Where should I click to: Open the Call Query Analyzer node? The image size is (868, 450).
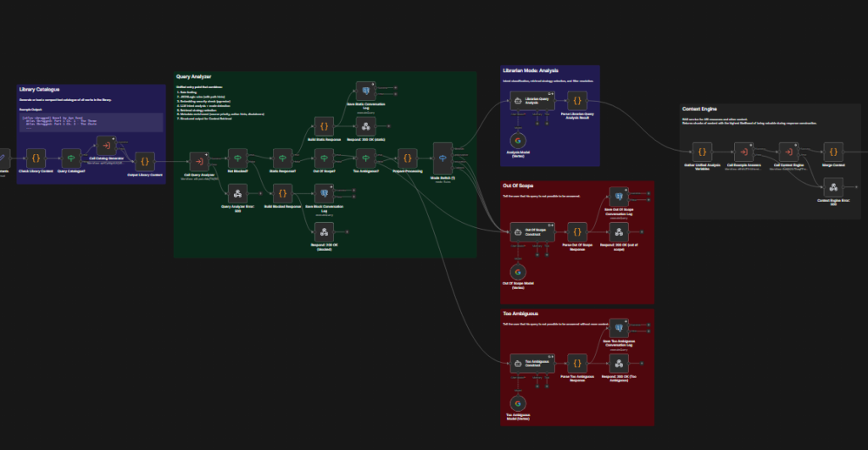pyautogui.click(x=199, y=158)
